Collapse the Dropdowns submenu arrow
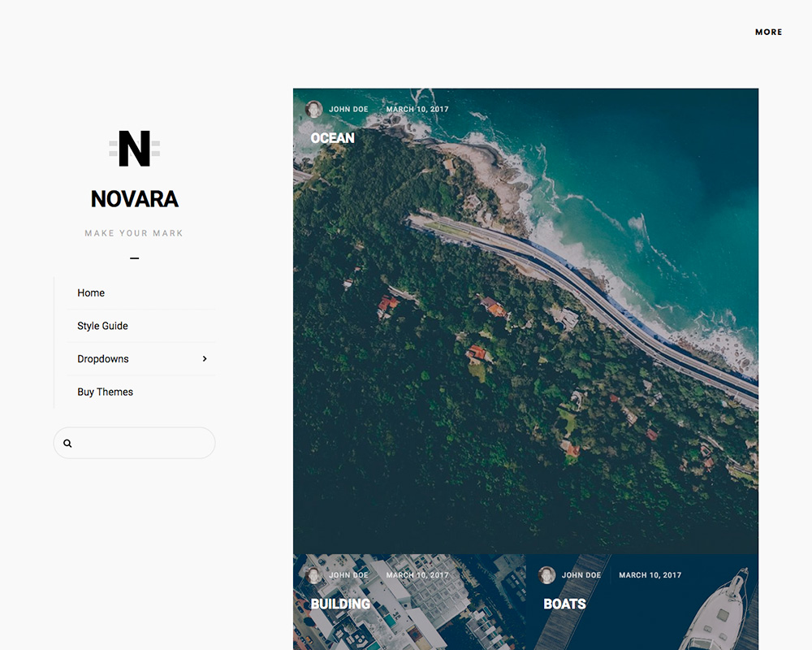This screenshot has width=812, height=650. pyautogui.click(x=205, y=358)
